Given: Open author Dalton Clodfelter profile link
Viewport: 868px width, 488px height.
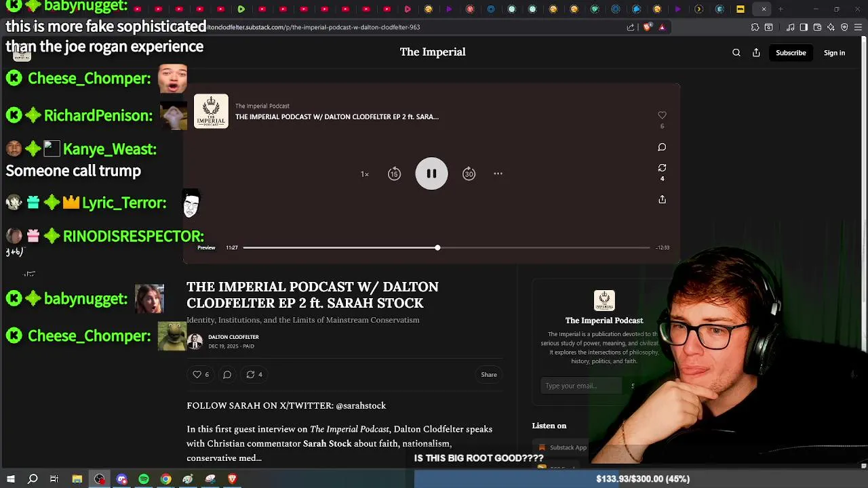Looking at the screenshot, I should tap(233, 337).
